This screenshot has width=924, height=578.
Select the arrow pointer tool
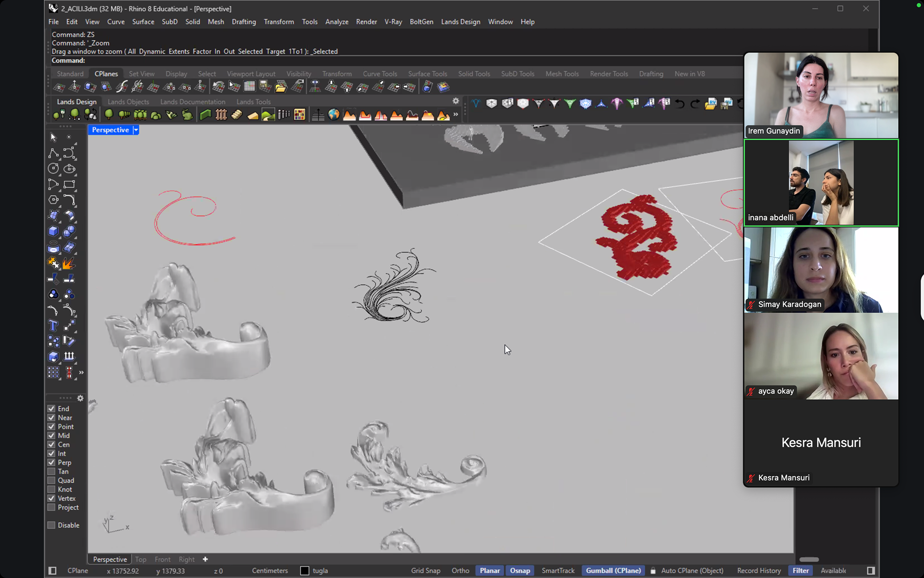[53, 138]
